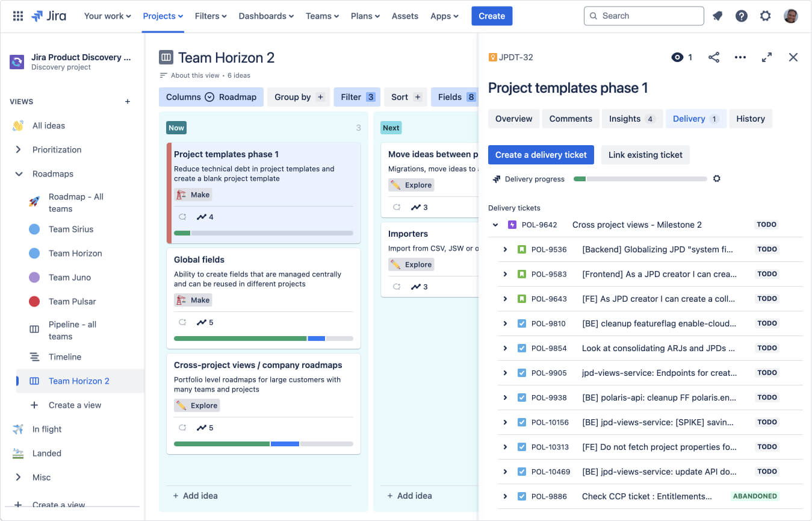Open delivery progress settings gear
The width and height of the screenshot is (812, 521).
[x=716, y=179]
